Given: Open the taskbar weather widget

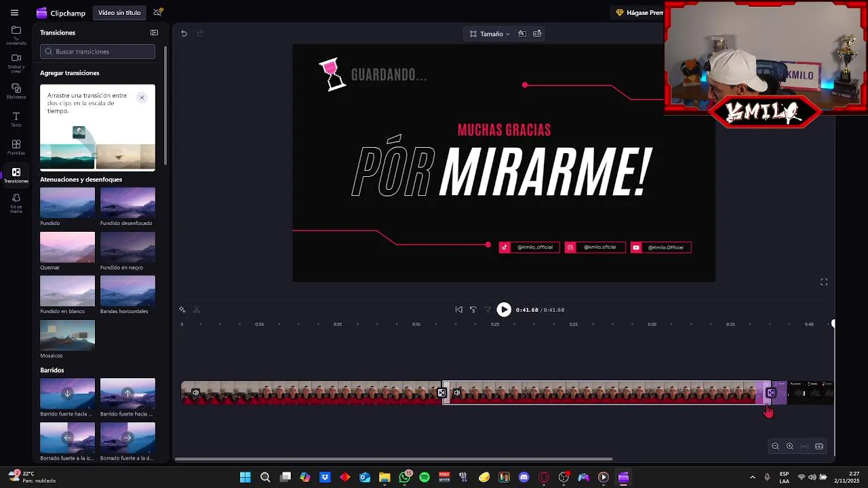Looking at the screenshot, I should (31, 477).
